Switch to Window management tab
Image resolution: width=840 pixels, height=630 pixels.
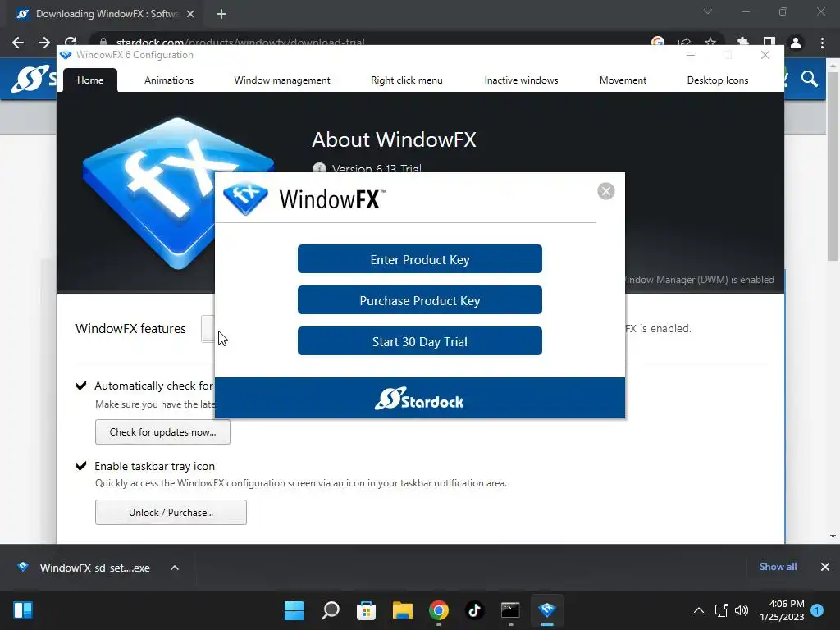tap(282, 80)
